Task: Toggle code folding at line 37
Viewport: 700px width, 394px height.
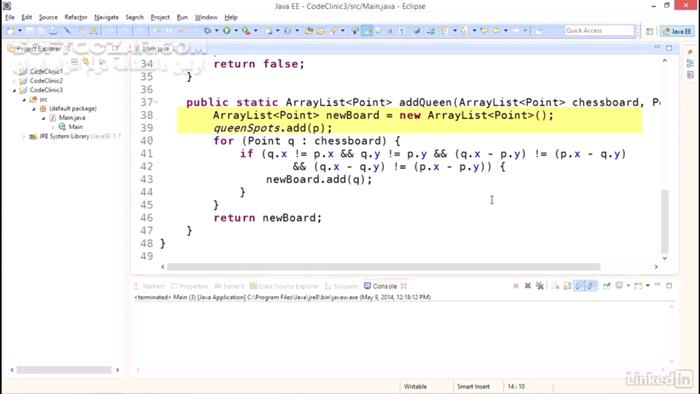Action: (155, 103)
